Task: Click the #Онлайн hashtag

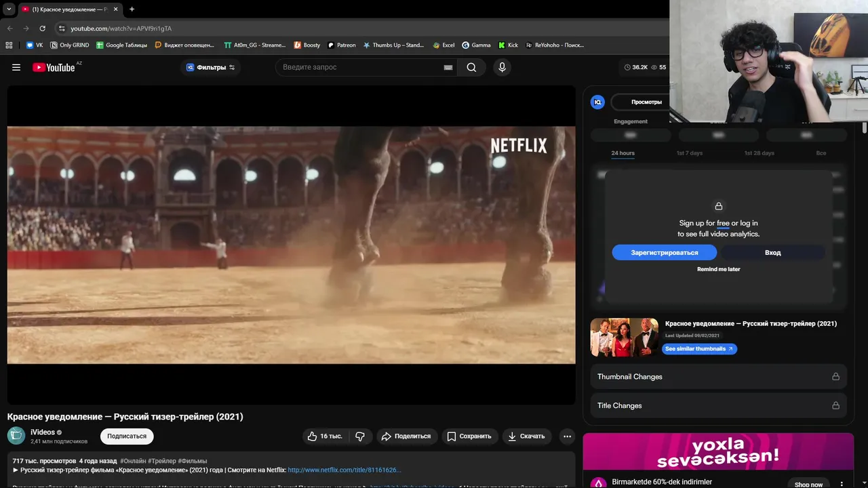Action: tap(133, 461)
